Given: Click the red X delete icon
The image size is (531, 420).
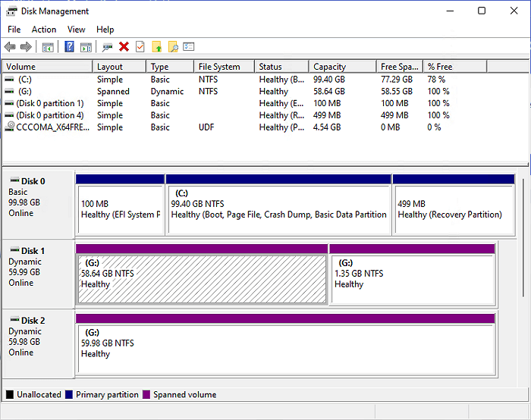Looking at the screenshot, I should coord(124,47).
